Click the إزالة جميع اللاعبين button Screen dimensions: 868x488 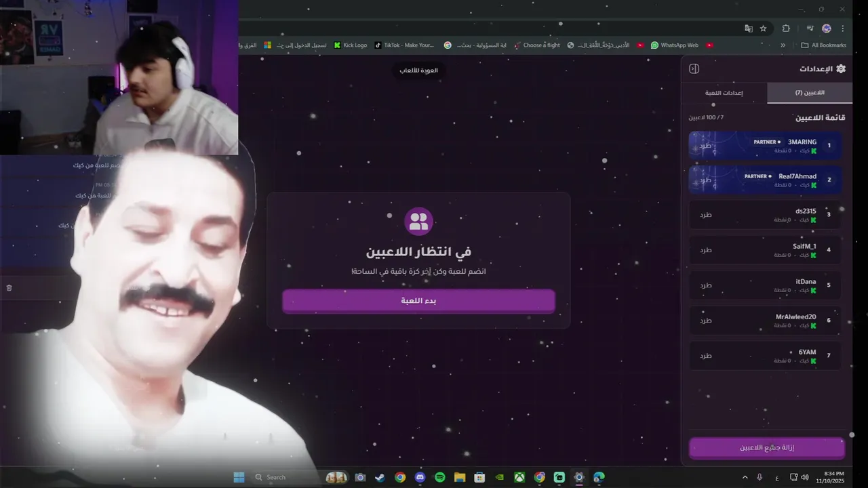[x=767, y=448]
